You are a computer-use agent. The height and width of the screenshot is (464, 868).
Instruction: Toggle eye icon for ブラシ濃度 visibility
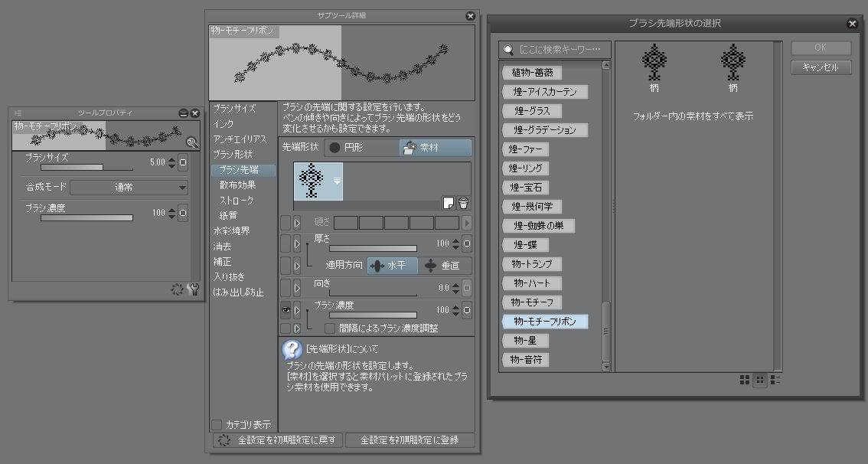tap(286, 310)
